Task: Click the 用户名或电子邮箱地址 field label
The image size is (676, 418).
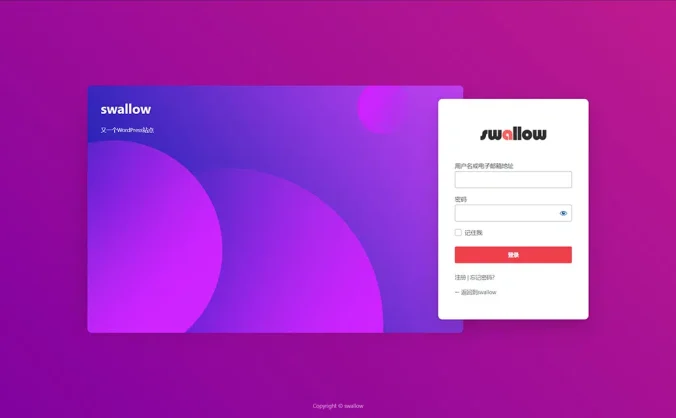Action: [484, 166]
